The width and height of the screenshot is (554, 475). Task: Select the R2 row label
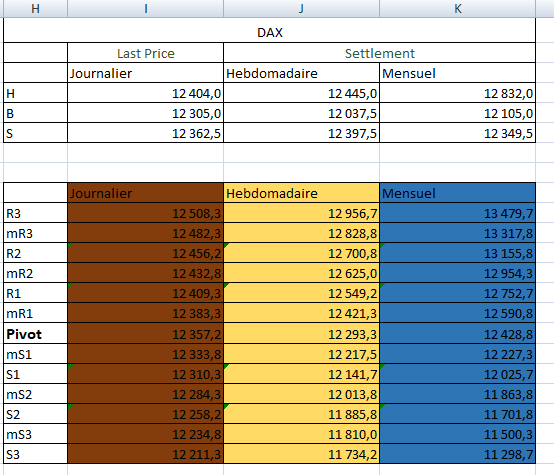point(35,253)
